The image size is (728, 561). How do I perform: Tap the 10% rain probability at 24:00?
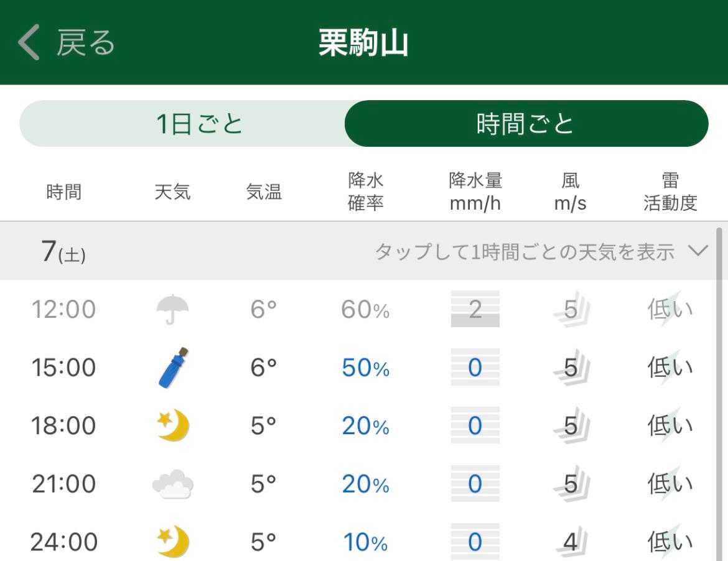click(365, 542)
